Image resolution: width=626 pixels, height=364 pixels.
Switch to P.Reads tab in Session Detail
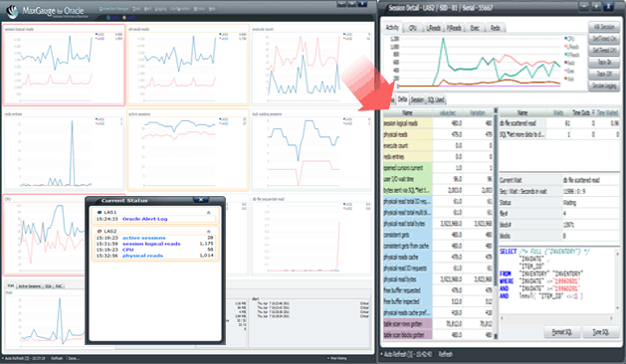[x=454, y=28]
